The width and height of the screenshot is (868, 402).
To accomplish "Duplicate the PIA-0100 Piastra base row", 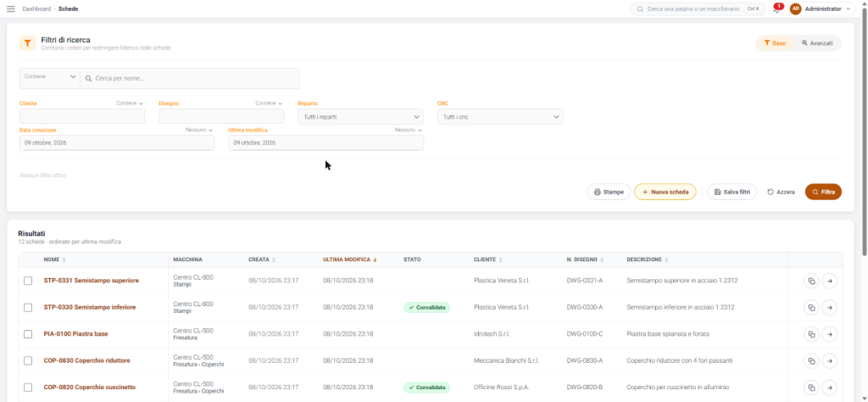I will pos(811,334).
